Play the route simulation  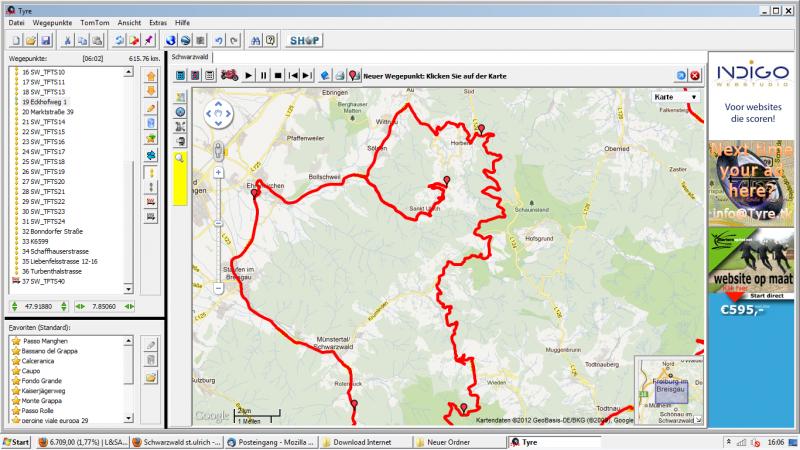(x=248, y=76)
